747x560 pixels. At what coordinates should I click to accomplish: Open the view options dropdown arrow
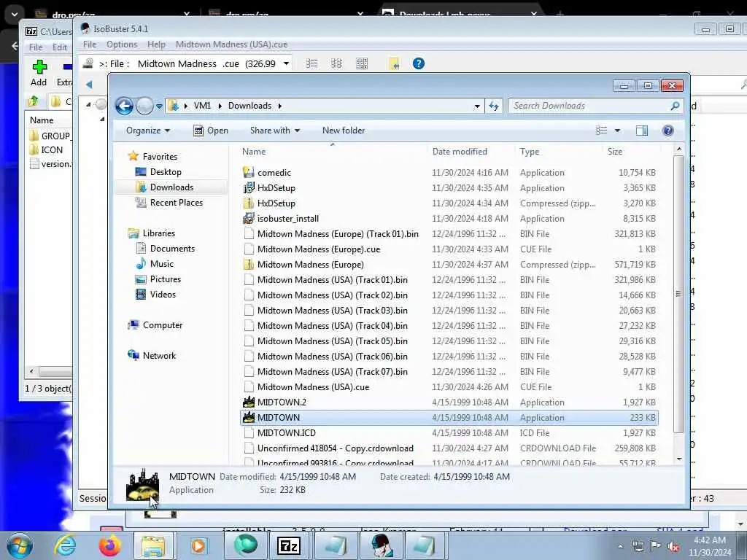click(x=617, y=131)
